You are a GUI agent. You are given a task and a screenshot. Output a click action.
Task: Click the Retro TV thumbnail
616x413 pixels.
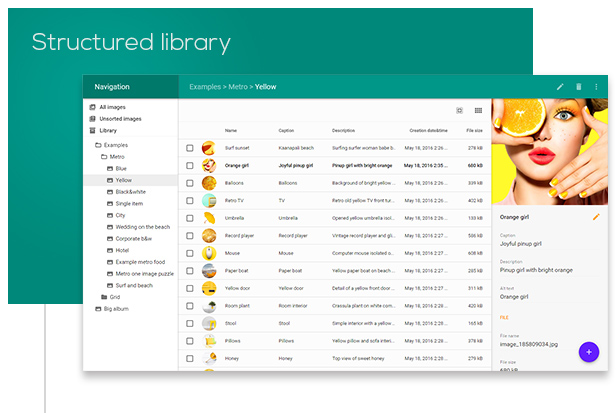point(209,201)
